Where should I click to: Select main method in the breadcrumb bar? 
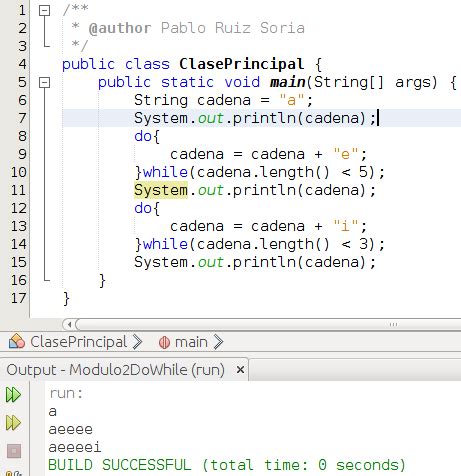[x=191, y=342]
